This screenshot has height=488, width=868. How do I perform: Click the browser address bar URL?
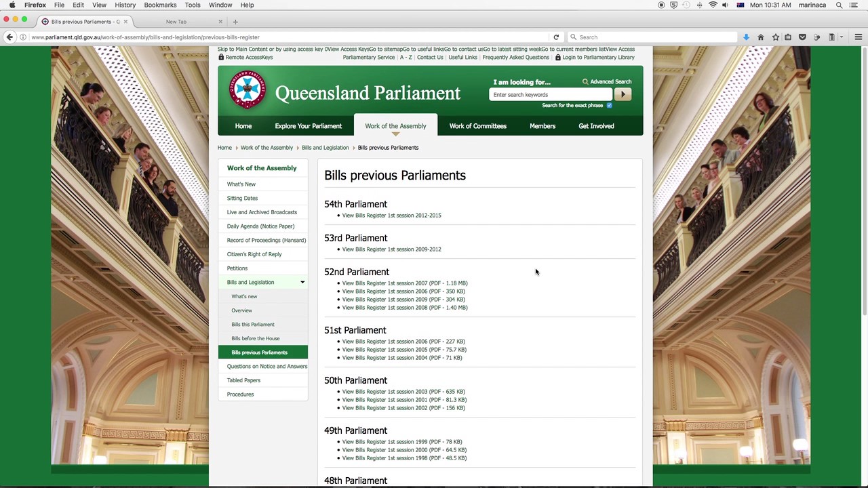click(x=145, y=37)
